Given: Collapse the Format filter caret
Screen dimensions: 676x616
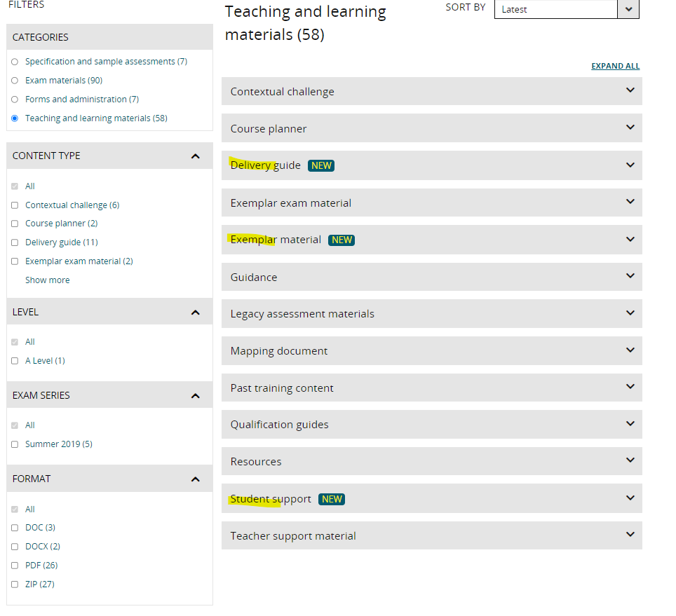Looking at the screenshot, I should (196, 479).
